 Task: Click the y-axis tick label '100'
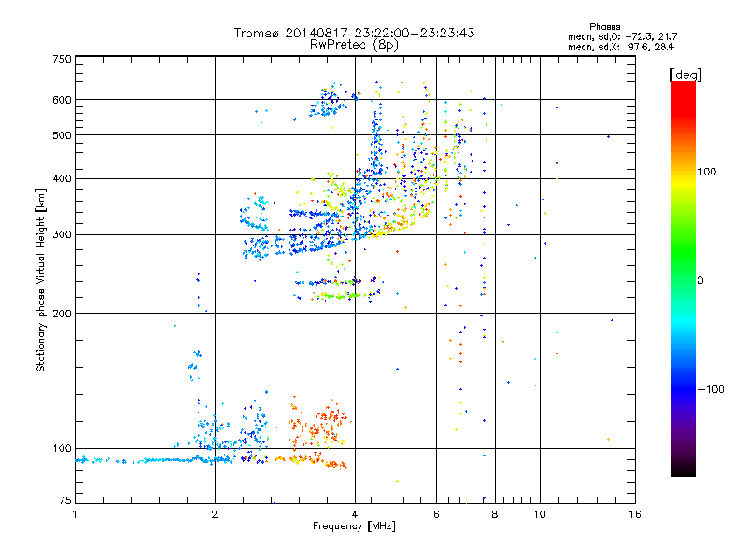(62, 449)
